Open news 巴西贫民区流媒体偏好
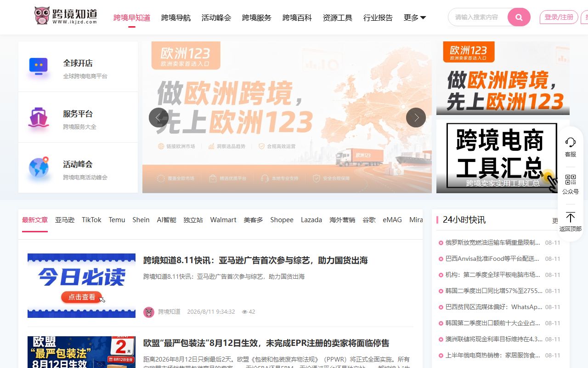 click(x=494, y=307)
